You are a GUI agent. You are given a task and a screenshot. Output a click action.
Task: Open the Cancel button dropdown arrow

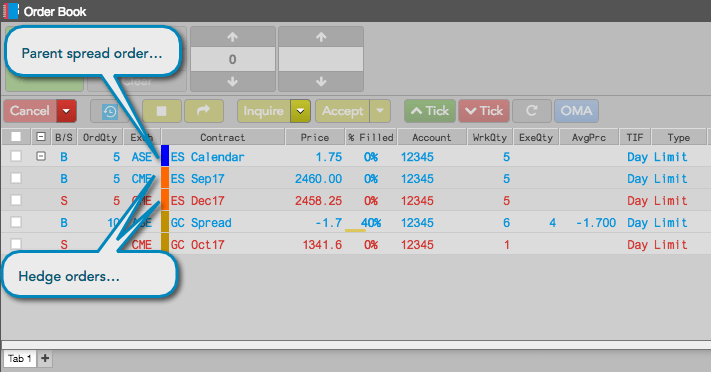(66, 111)
